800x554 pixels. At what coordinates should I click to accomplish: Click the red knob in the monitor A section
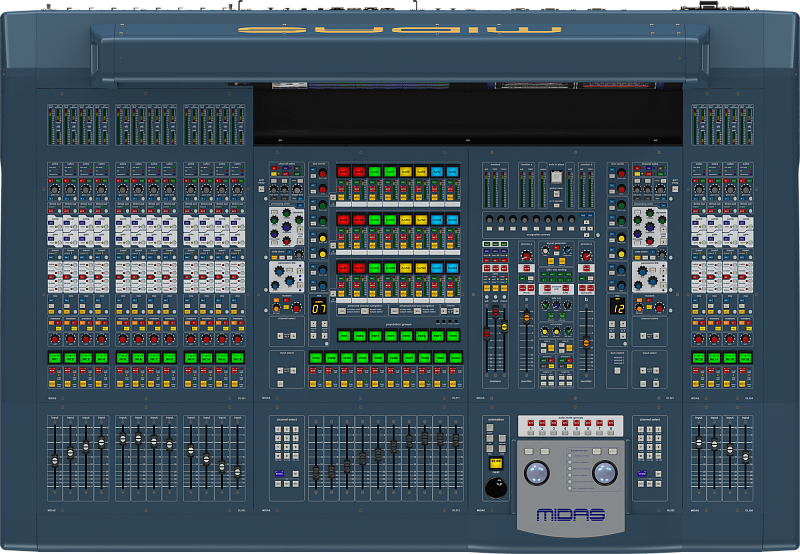pos(527,256)
